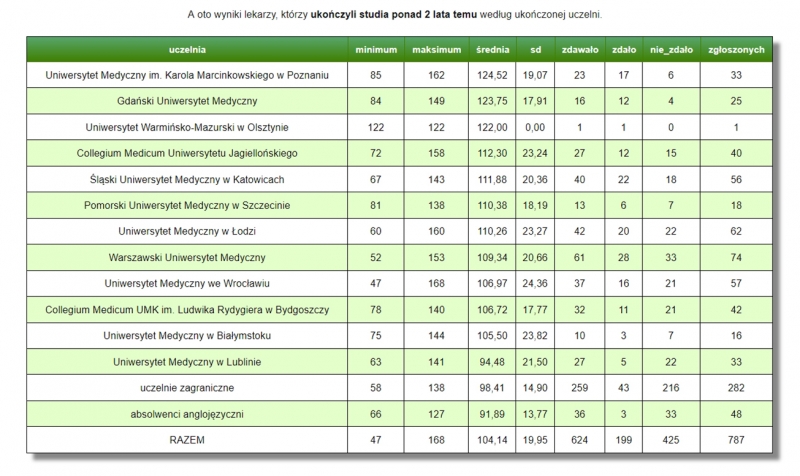Click the 'absolwenci anglojęzyczni' row label

click(x=187, y=412)
